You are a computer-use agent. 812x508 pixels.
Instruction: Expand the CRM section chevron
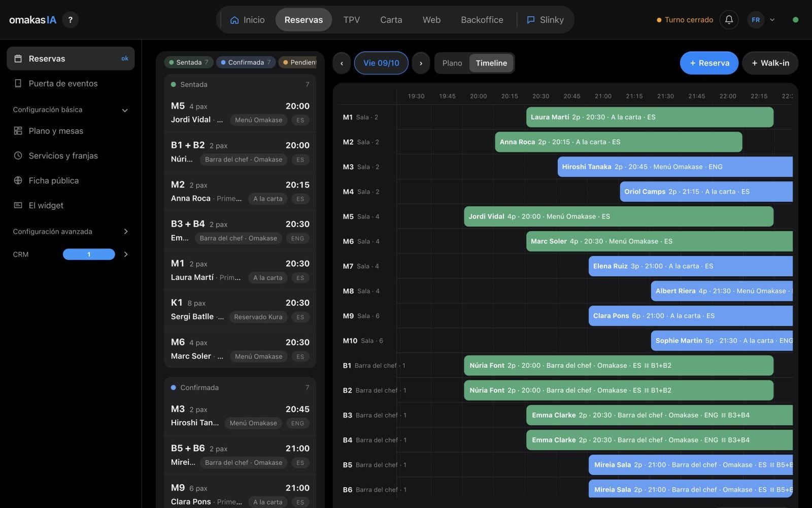(x=126, y=254)
